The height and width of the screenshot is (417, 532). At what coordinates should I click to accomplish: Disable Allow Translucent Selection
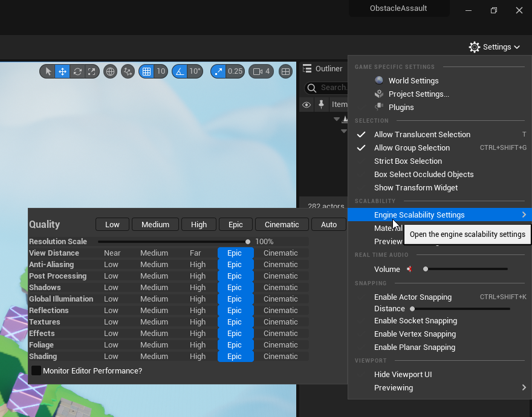[422, 134]
